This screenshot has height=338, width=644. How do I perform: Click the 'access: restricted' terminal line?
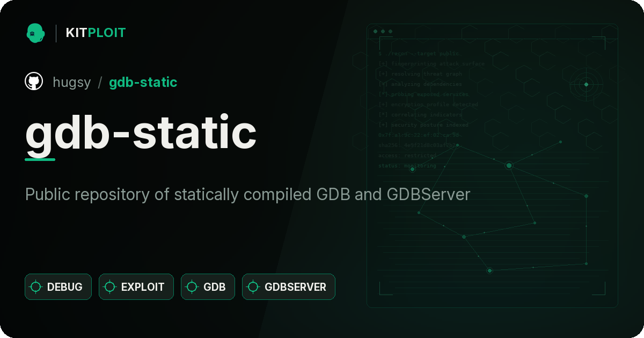407,156
